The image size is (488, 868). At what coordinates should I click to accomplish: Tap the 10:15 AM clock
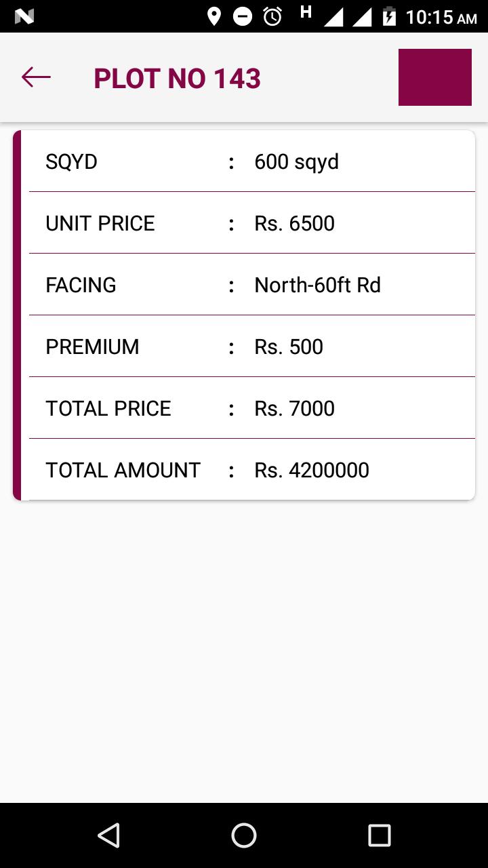(441, 17)
